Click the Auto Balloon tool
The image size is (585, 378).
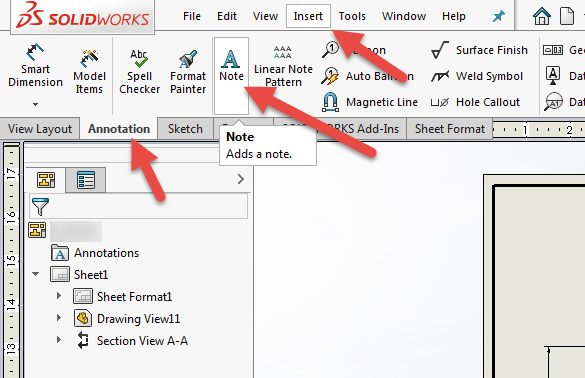click(367, 76)
